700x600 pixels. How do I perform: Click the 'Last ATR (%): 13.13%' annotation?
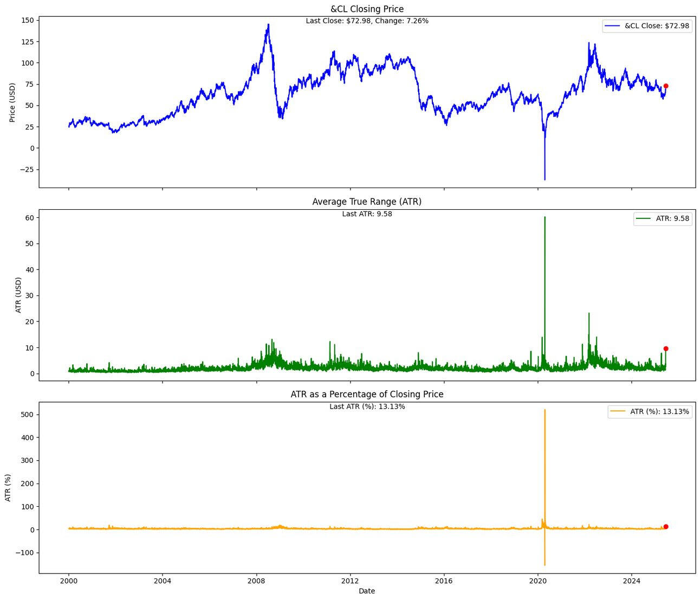(x=367, y=407)
